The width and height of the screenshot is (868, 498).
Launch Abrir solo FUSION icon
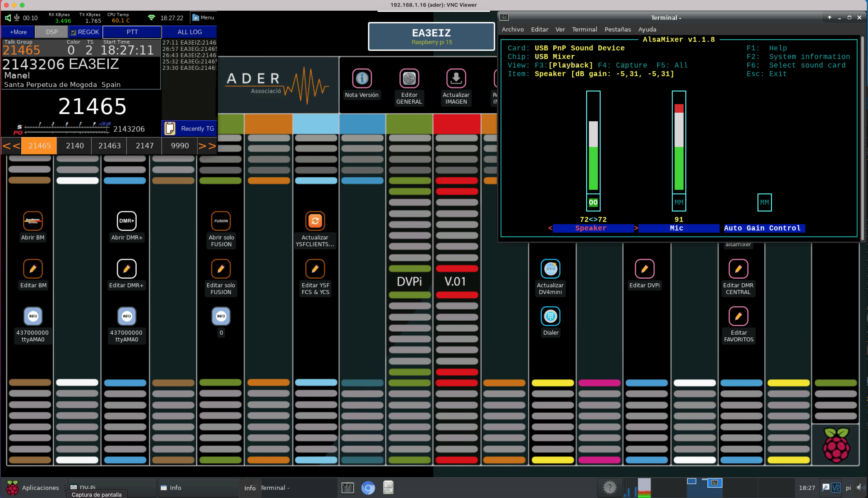tap(221, 221)
